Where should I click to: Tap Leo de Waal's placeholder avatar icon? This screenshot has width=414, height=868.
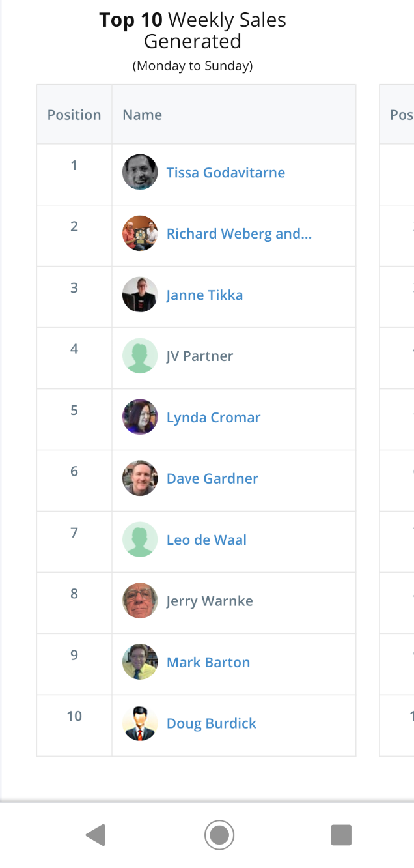[140, 540]
